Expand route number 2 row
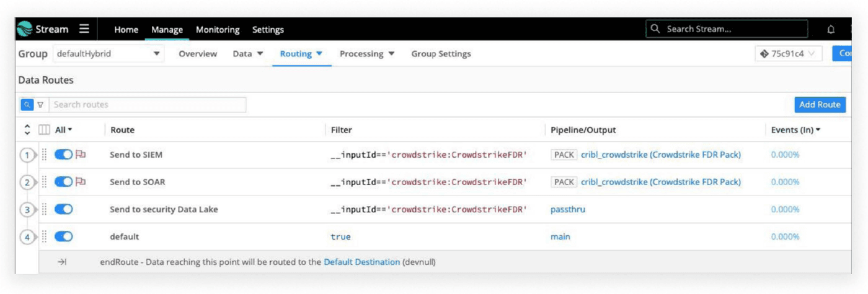This screenshot has width=868, height=294. (28, 183)
